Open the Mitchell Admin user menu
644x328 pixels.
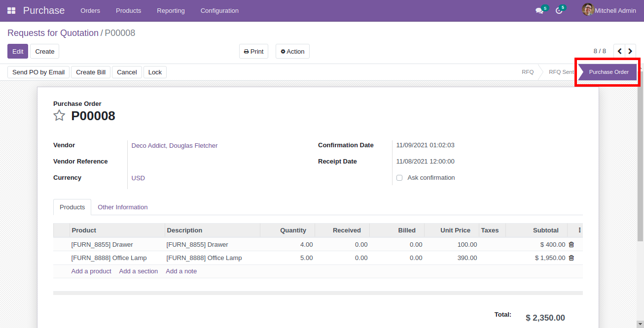click(x=609, y=10)
